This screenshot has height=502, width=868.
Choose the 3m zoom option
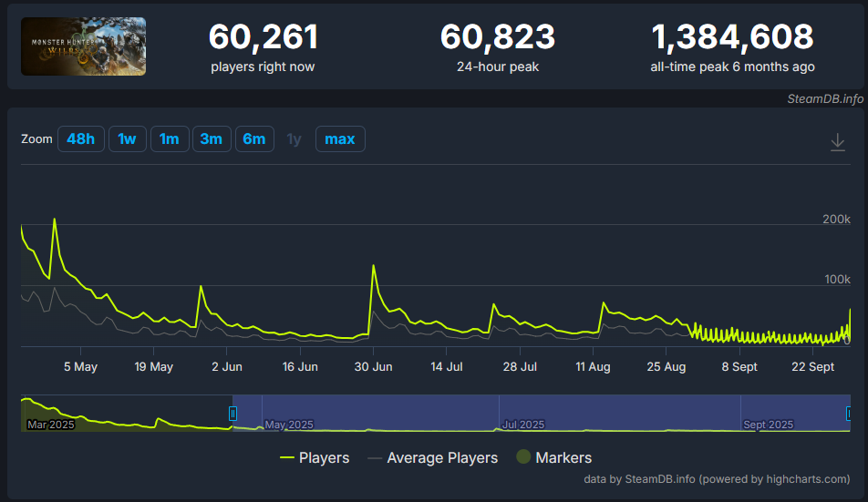[211, 138]
